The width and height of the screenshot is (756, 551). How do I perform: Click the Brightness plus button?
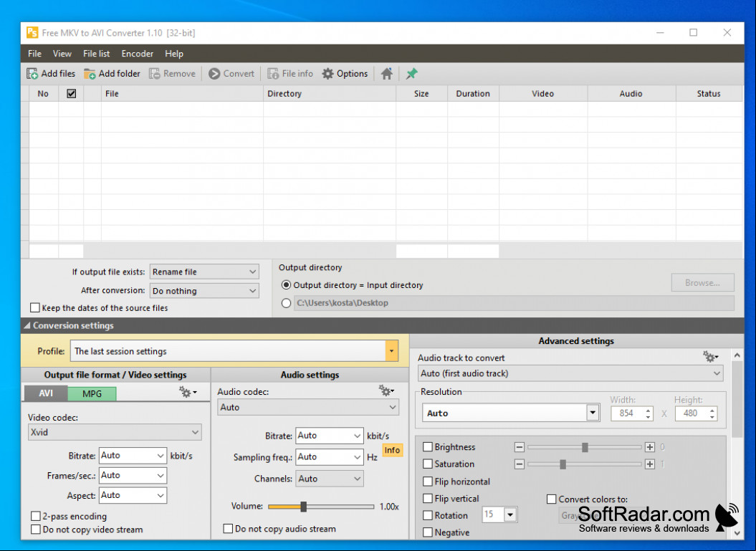[650, 447]
